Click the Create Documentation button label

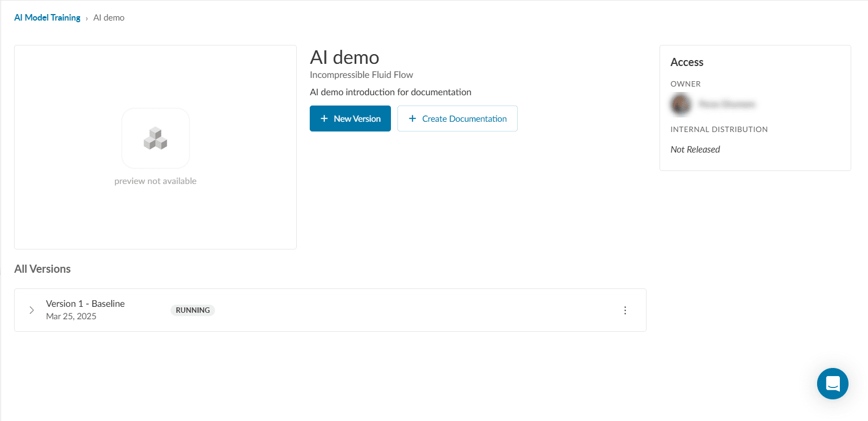(464, 119)
